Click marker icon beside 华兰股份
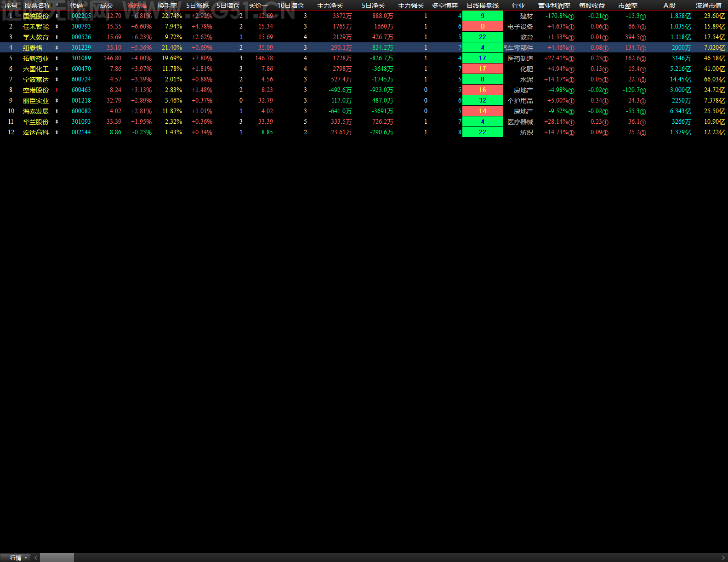 click(57, 122)
